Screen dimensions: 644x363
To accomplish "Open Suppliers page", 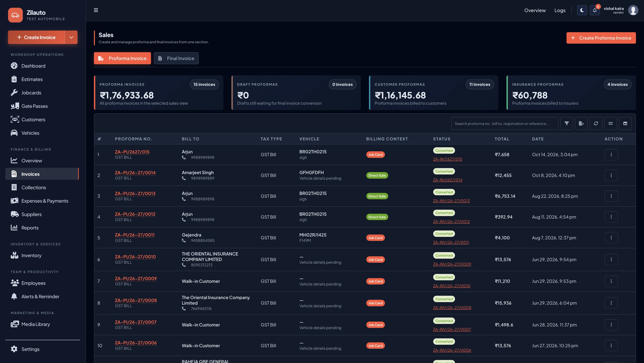I will [42, 214].
